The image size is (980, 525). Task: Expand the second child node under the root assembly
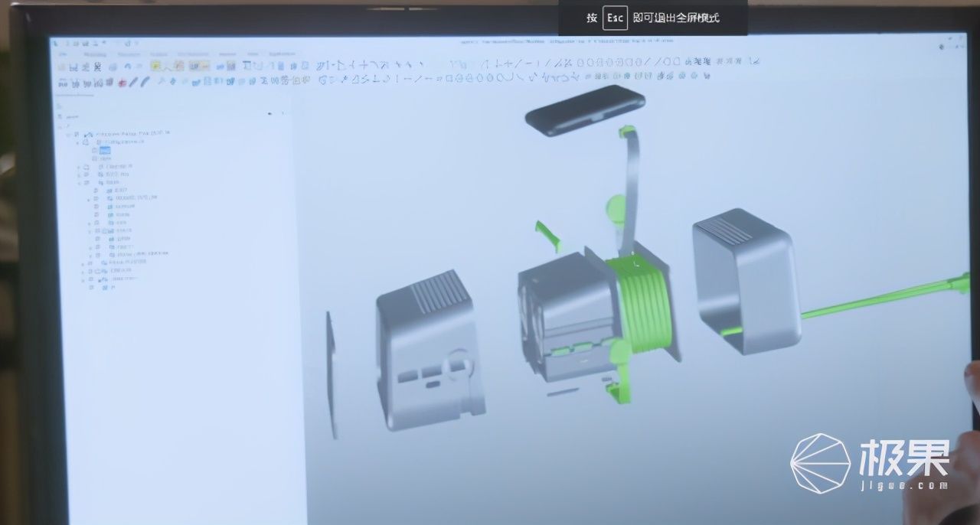pyautogui.click(x=79, y=167)
